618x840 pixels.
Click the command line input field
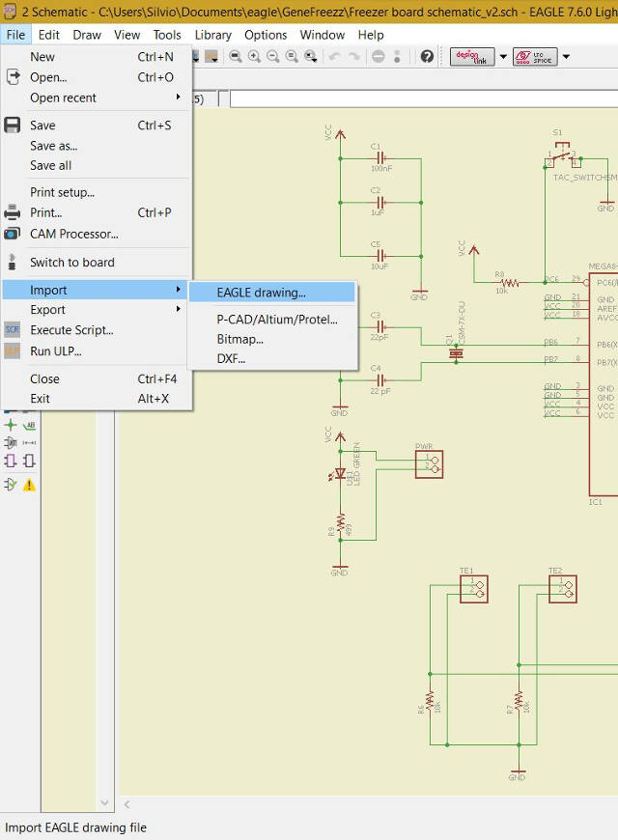tap(424, 99)
